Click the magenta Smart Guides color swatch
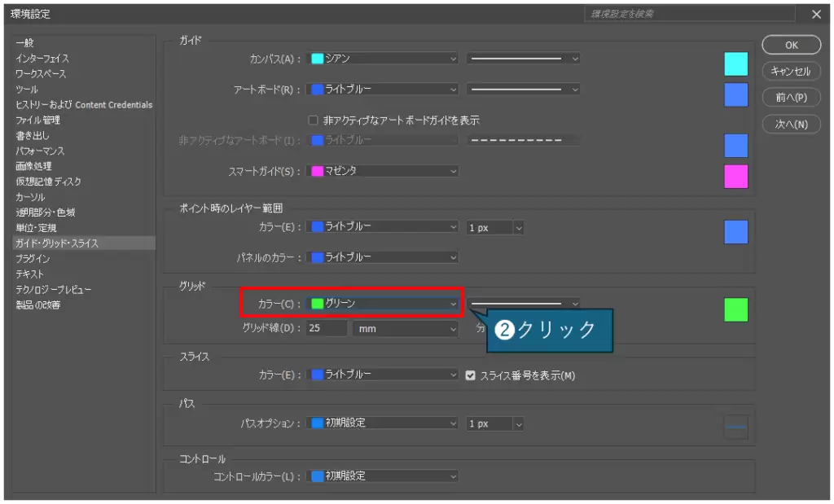 [x=735, y=176]
